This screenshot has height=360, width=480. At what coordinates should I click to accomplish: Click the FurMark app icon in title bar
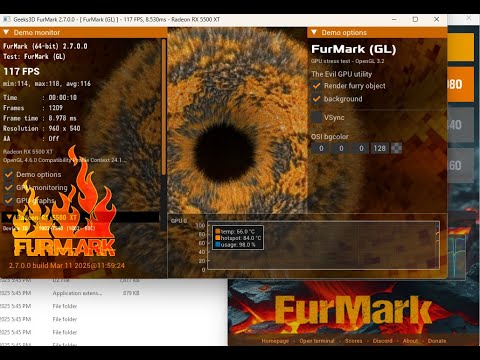pos(7,19)
